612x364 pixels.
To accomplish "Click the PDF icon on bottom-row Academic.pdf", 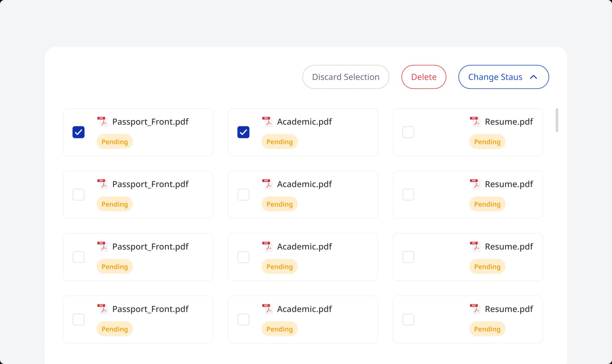I will [267, 309].
